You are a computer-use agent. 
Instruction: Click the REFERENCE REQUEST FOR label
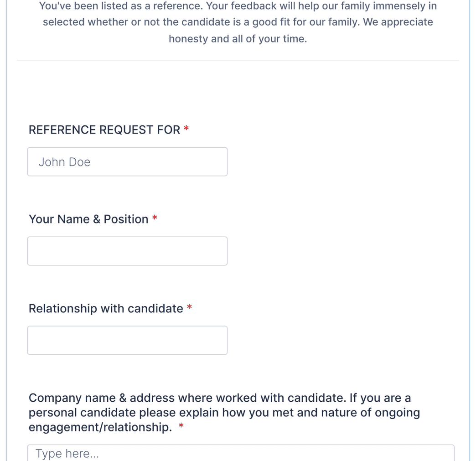click(x=104, y=130)
